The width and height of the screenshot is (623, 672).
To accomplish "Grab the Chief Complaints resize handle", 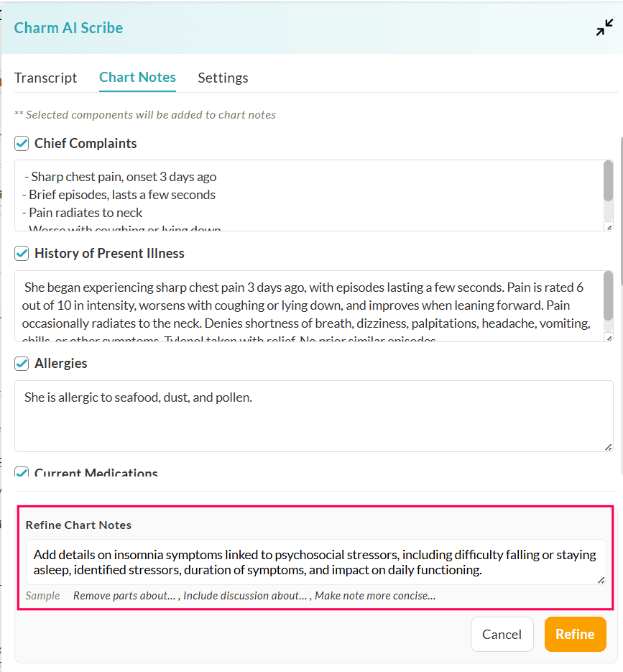I will click(609, 227).
